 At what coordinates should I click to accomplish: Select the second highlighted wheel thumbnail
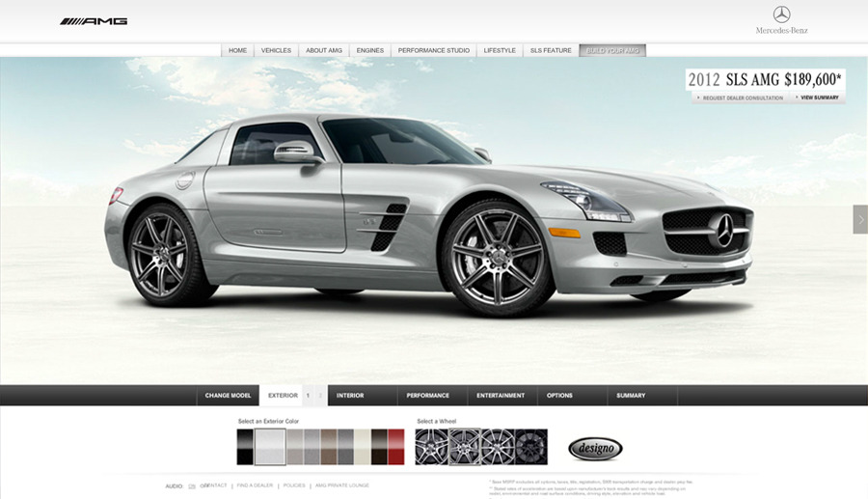click(x=465, y=446)
